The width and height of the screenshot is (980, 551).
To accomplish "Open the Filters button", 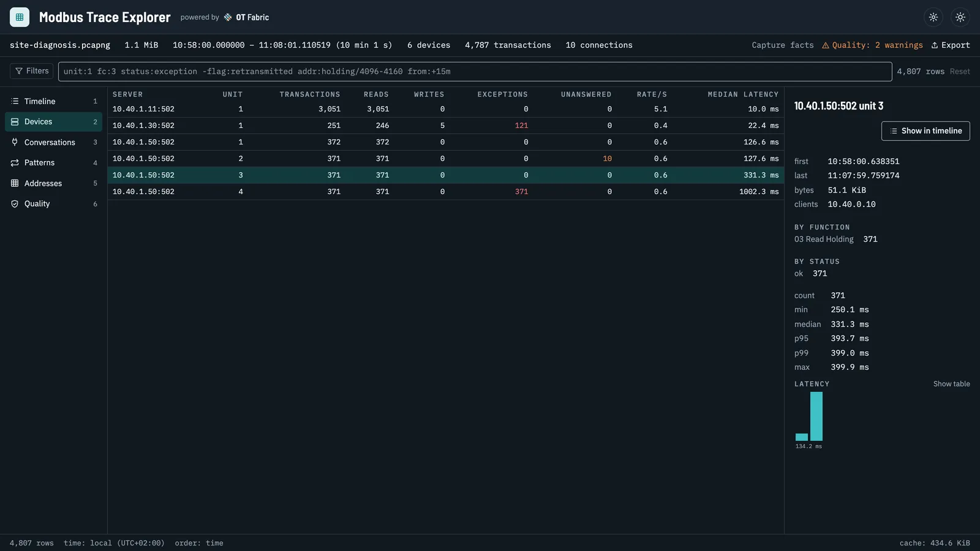I will click(x=32, y=71).
